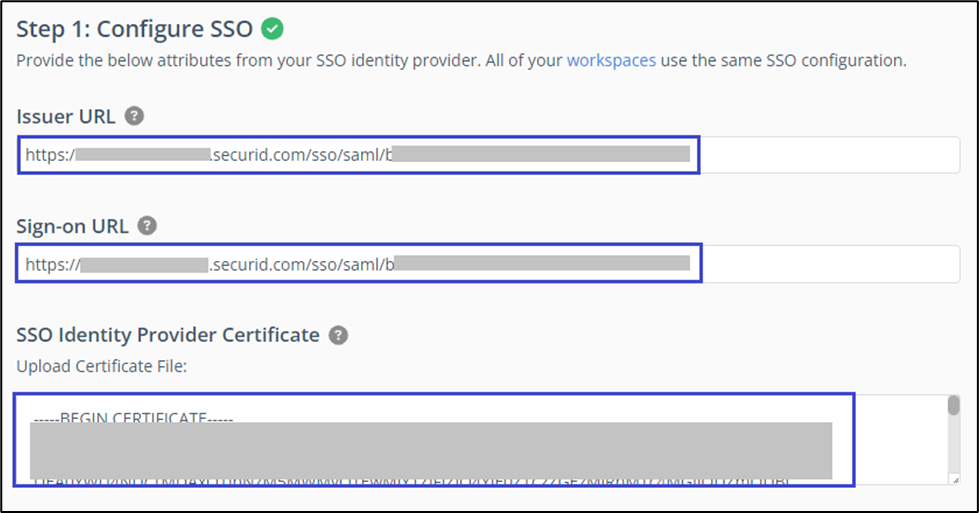This screenshot has height=513, width=979.
Task: Click the Upload Certificate File text
Action: (101, 366)
